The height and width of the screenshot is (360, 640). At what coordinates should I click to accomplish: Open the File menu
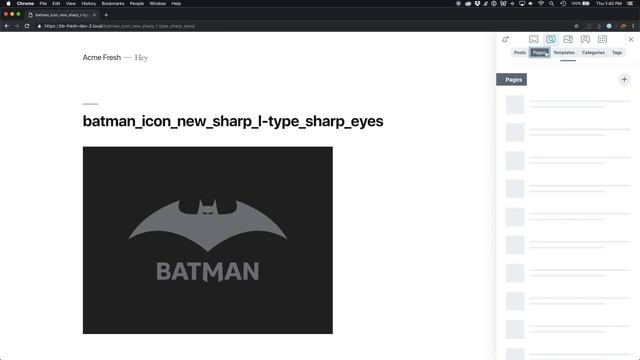(43, 3)
